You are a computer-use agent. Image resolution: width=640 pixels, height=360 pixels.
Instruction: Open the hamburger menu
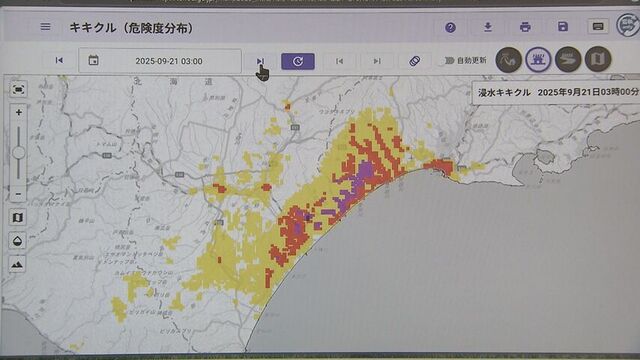pos(45,27)
